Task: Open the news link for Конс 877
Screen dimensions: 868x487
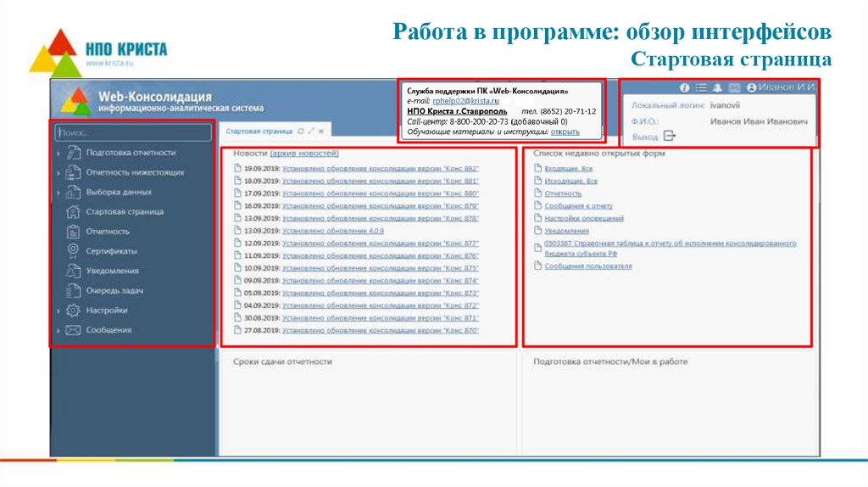Action: pyautogui.click(x=381, y=243)
